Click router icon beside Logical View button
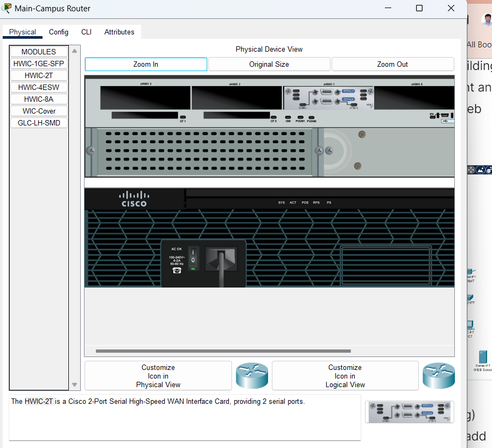This screenshot has height=448, width=492. (x=439, y=376)
